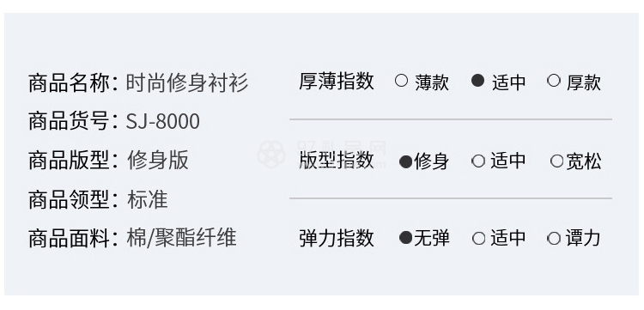Image resolution: width=644 pixels, height=310 pixels.
Task: Choose the 谭力 elasticity radio button
Action: pos(554,238)
